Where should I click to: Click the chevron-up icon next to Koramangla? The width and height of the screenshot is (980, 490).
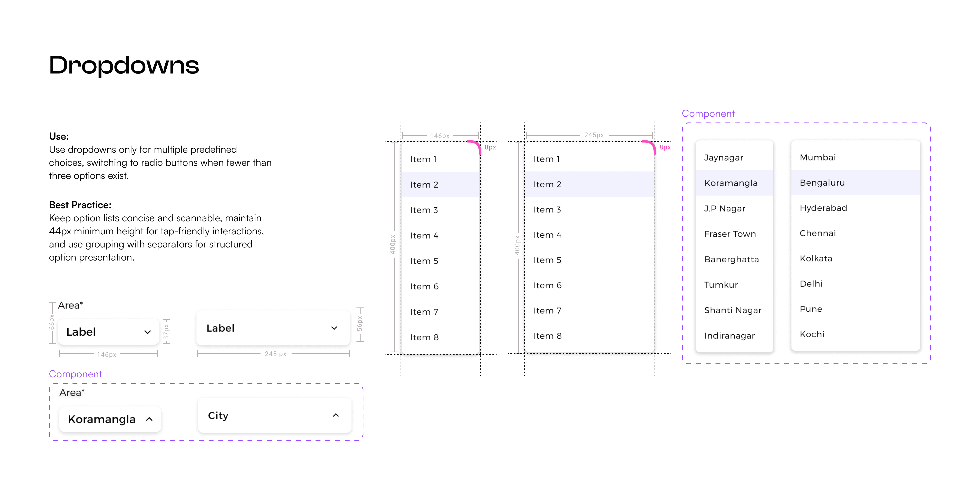tap(149, 419)
